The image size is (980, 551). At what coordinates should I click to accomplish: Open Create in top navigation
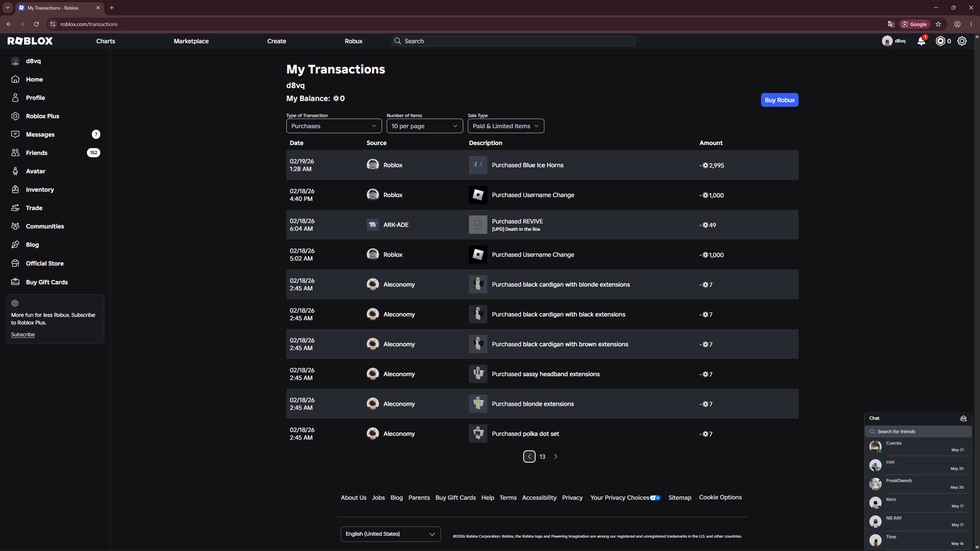click(x=276, y=41)
